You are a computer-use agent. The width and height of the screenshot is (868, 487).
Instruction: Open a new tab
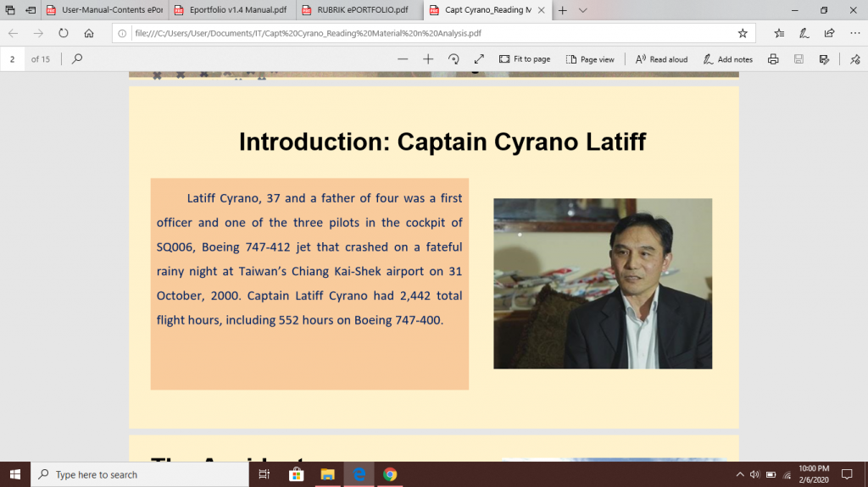tap(562, 10)
